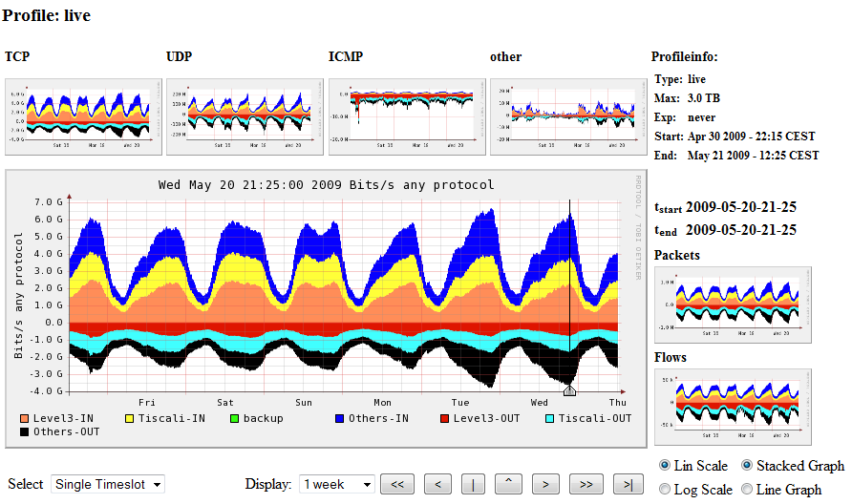The image size is (852, 504).
Task: Open the TCP traffic thumbnail graph
Action: 84,116
